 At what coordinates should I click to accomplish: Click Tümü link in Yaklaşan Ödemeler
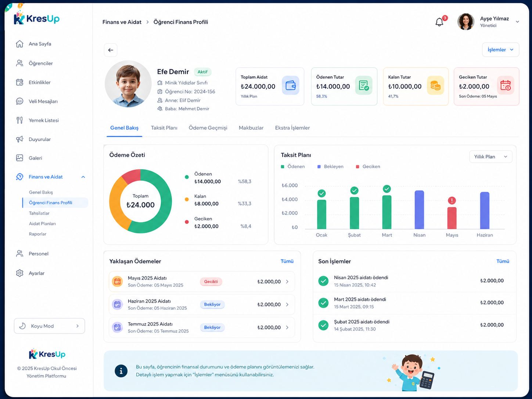coord(287,261)
